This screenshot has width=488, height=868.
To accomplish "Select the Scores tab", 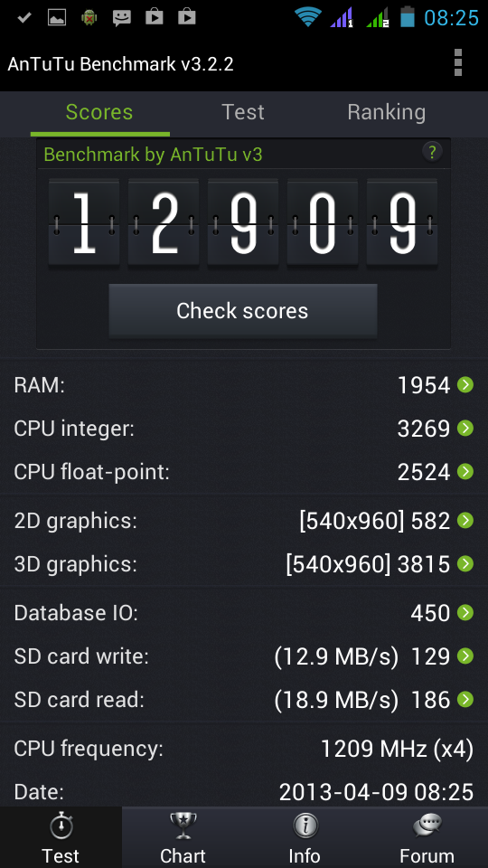I will [99, 113].
